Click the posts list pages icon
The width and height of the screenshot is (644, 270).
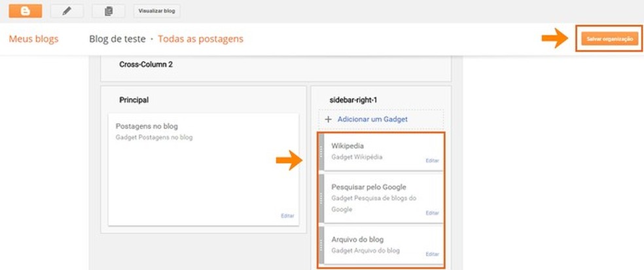pyautogui.click(x=109, y=10)
